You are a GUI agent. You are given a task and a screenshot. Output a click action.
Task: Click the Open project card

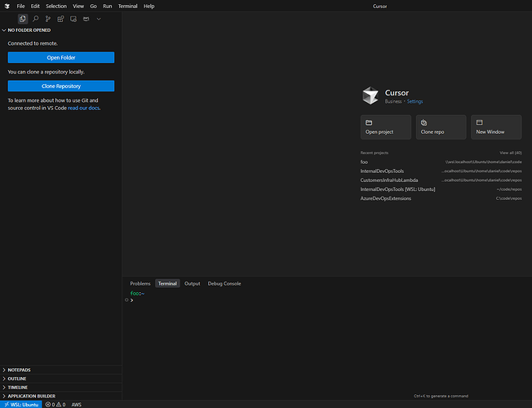386,127
